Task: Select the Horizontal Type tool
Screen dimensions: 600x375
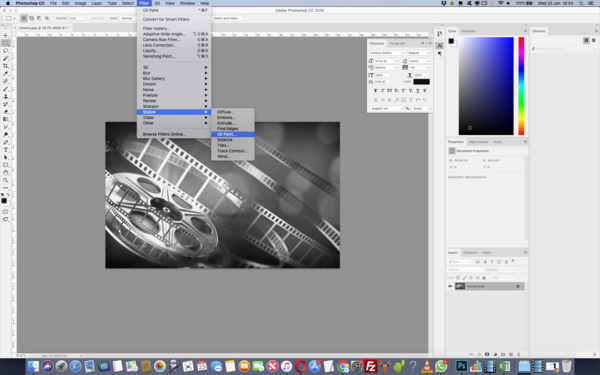Action: coord(6,150)
